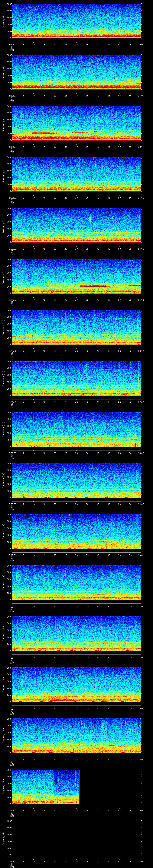This screenshot has height=868, width=153.
Task: Click the 36:00 end label of last panel
Action: pos(141,862)
